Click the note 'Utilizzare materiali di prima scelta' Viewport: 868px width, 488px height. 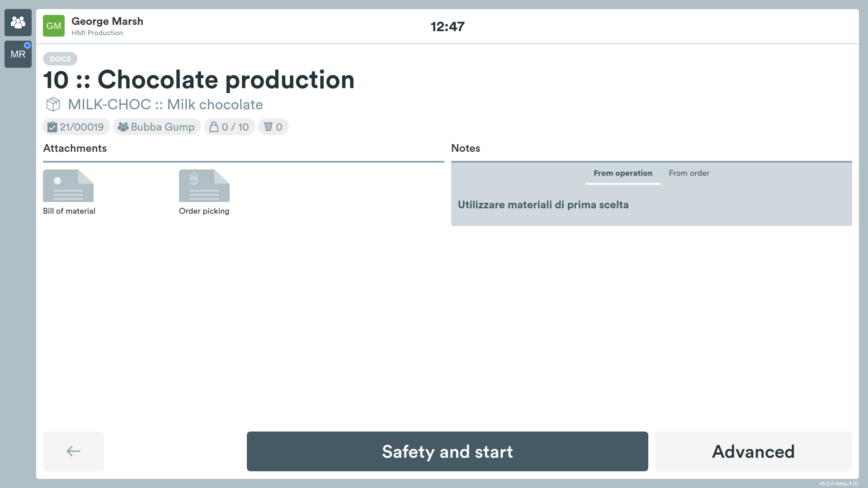543,205
